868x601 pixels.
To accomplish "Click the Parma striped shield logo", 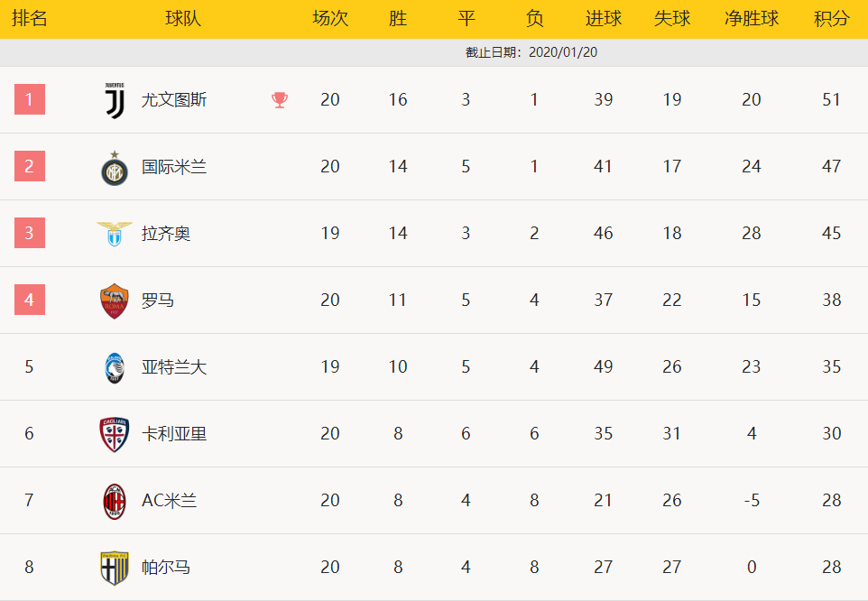I will pyautogui.click(x=115, y=568).
